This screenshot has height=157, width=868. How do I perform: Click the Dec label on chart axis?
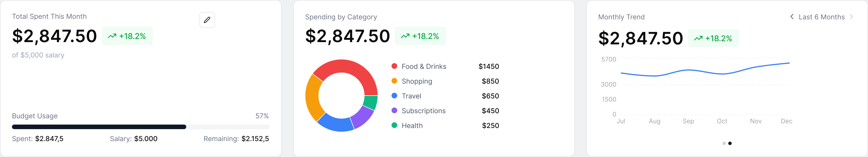[786, 121]
